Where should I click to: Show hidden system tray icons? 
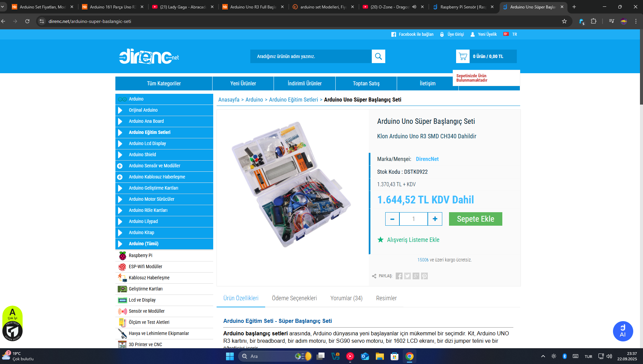(543, 356)
